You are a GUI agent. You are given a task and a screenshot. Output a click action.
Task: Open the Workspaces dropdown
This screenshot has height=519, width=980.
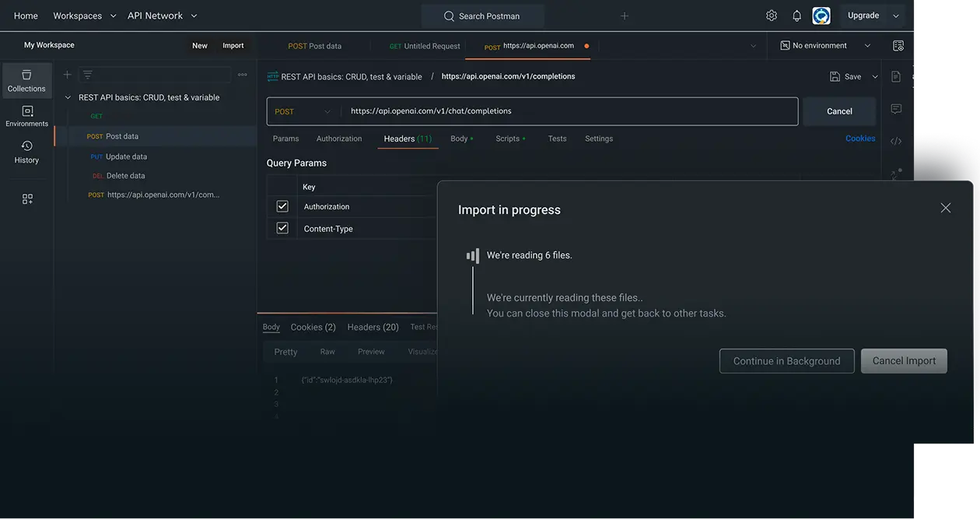pos(85,16)
